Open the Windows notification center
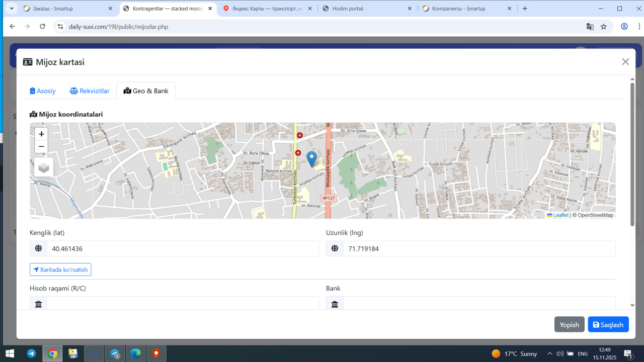Screen dimensions: 644x362 (628, 353)
